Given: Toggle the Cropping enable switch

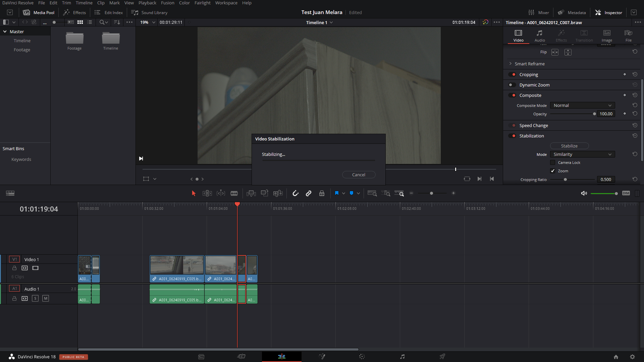Looking at the screenshot, I should [512, 74].
